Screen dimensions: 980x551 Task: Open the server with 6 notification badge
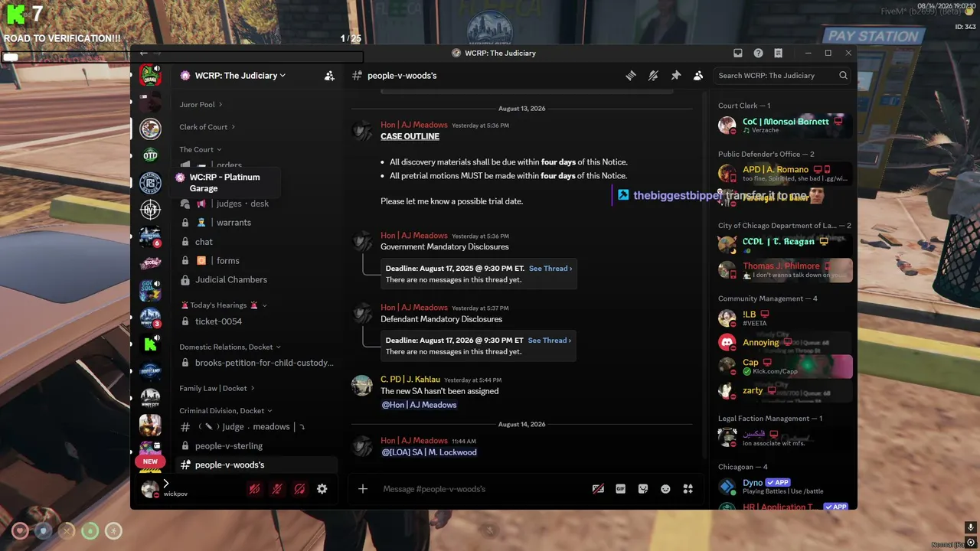click(x=150, y=236)
